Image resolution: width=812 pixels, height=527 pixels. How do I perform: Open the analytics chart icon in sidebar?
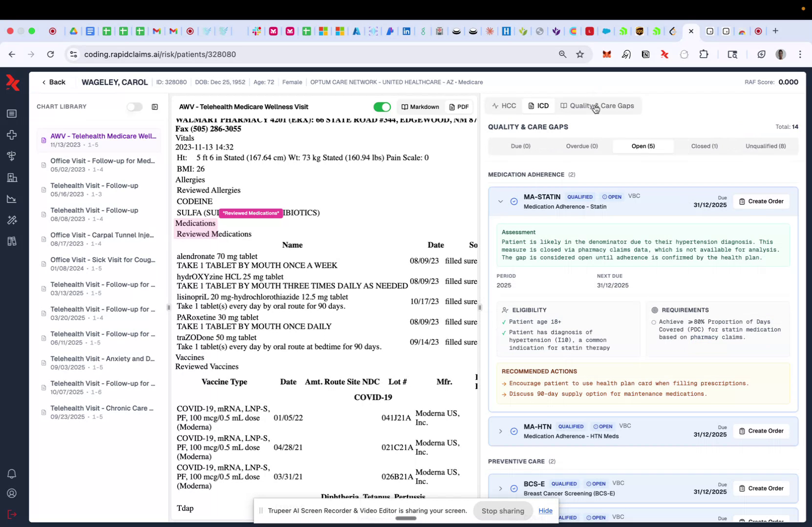[x=12, y=199]
